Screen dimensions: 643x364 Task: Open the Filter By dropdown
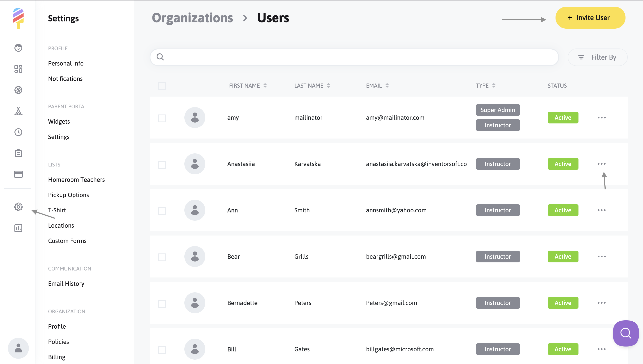tap(598, 57)
